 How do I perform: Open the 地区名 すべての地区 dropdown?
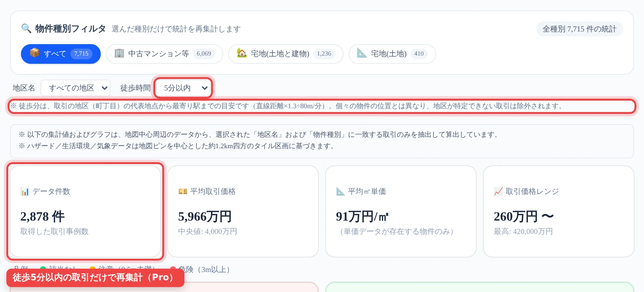tap(75, 88)
